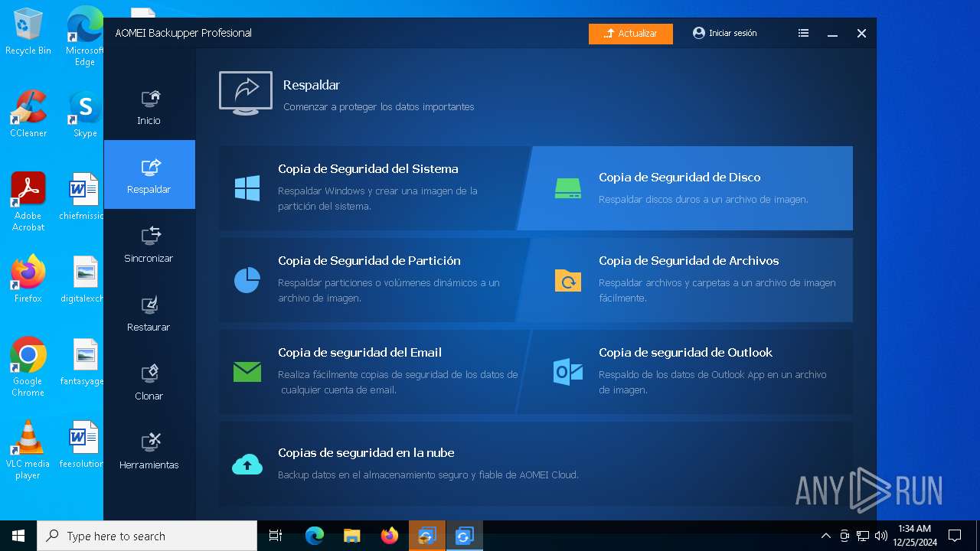The image size is (980, 551).
Task: Click the green disk backup icon
Action: click(568, 188)
